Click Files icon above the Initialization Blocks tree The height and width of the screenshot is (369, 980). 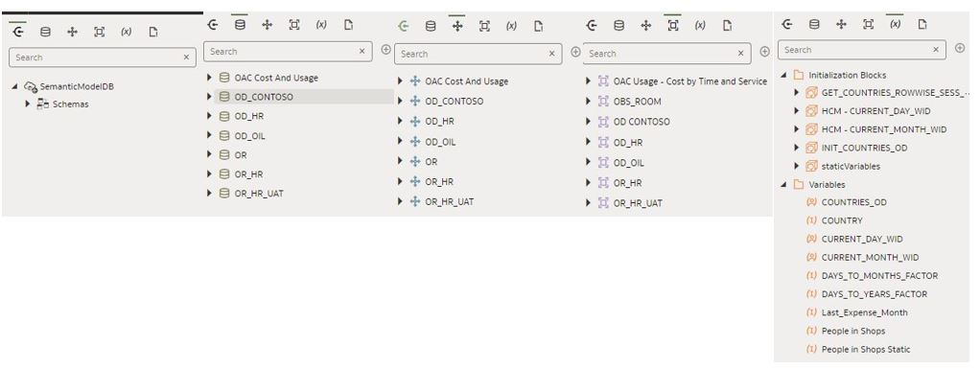coord(922,24)
